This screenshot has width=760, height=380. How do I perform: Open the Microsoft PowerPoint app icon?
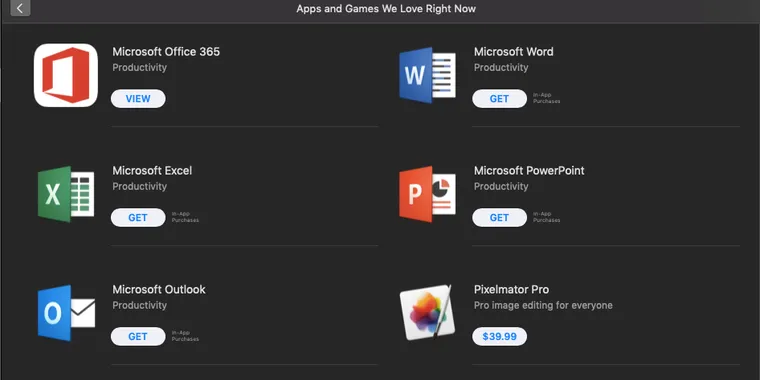[428, 194]
